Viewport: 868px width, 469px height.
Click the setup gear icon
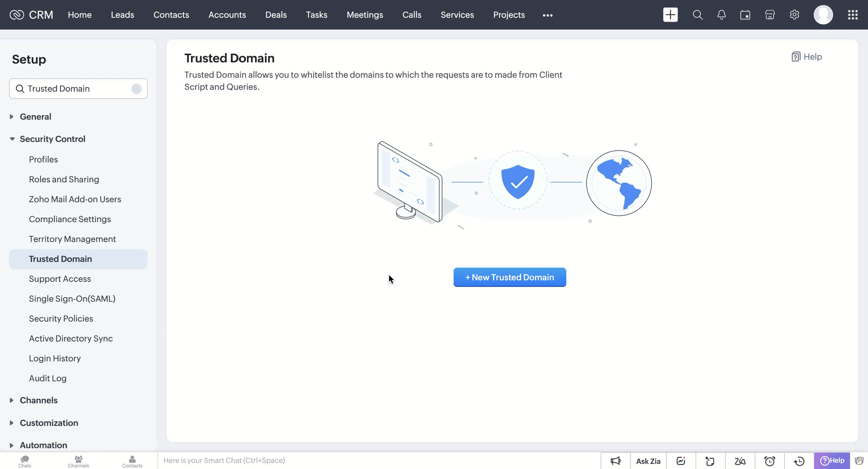coord(794,15)
